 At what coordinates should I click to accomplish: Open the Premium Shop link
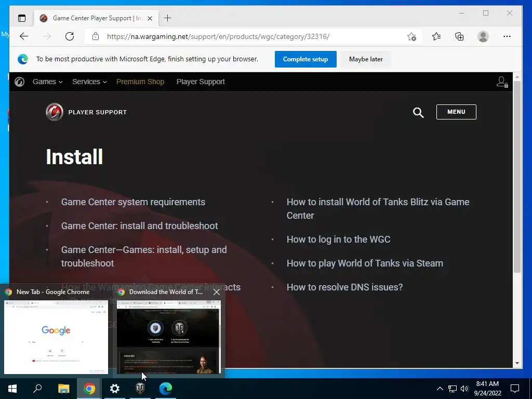(x=140, y=82)
